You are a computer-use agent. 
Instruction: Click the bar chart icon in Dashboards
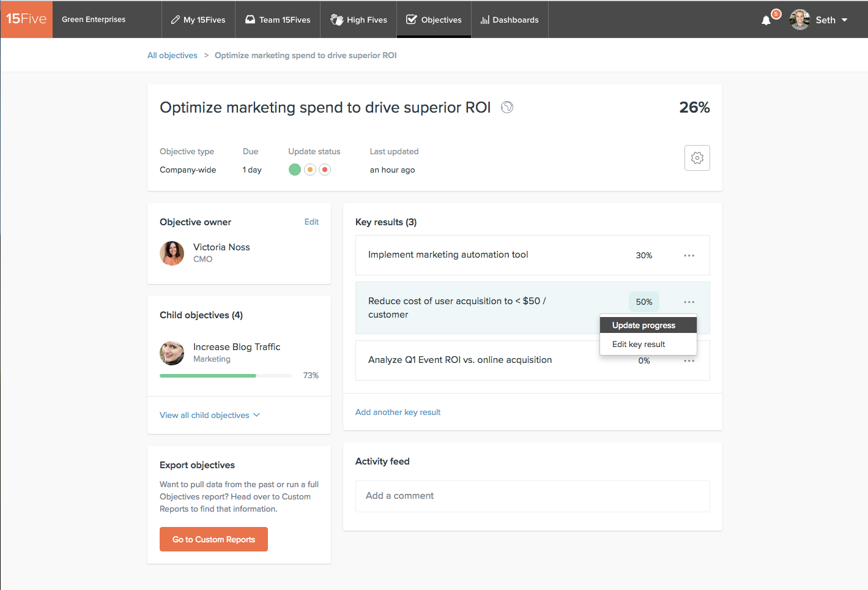tap(485, 20)
